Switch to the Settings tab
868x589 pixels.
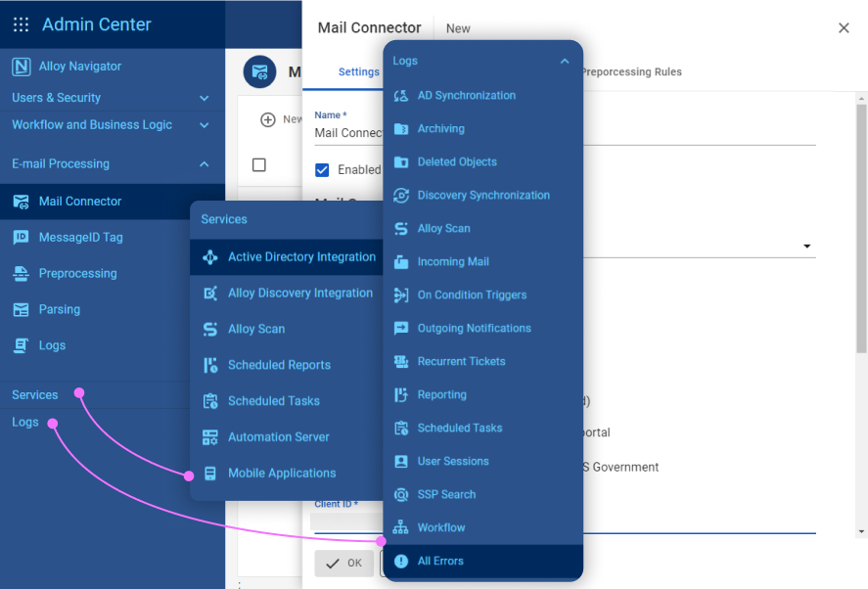tap(359, 72)
